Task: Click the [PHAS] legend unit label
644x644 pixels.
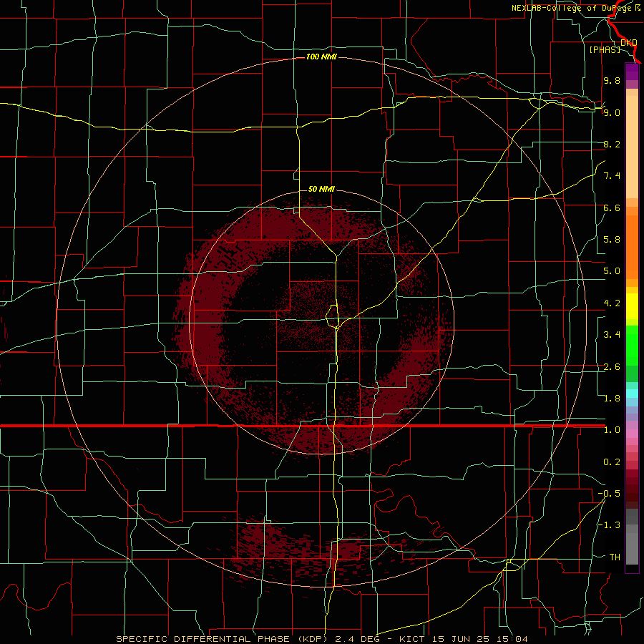Action: tap(605, 49)
